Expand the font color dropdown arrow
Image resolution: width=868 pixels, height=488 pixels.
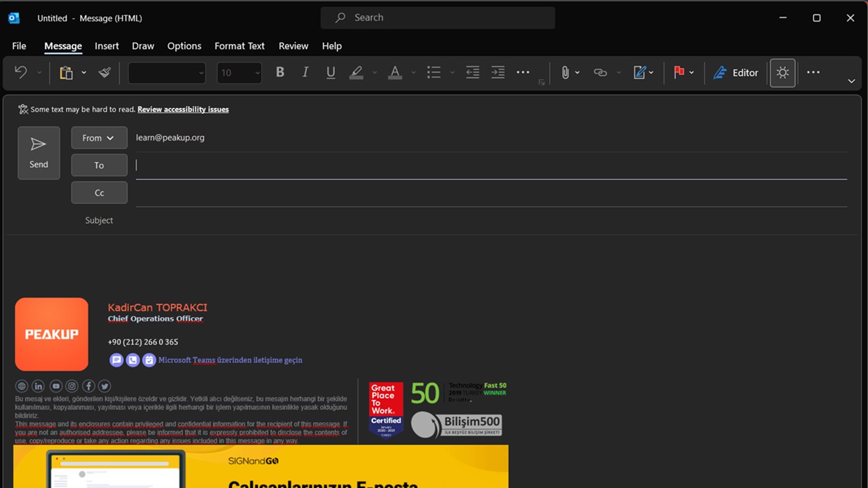[x=413, y=72]
